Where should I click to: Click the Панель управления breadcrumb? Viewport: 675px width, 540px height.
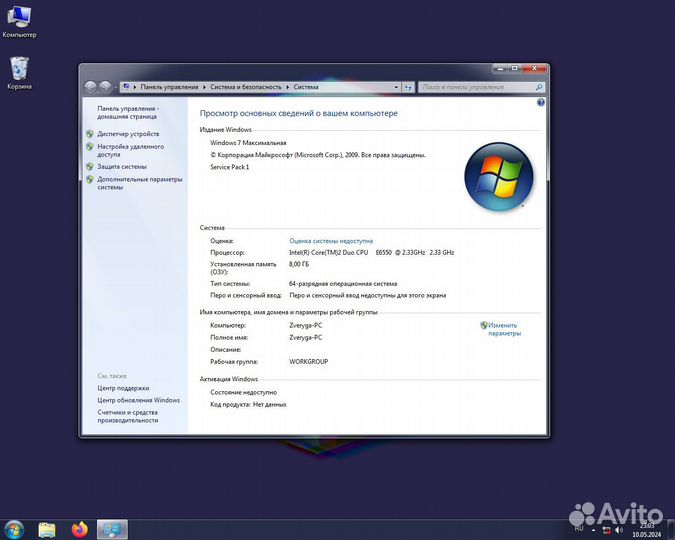click(169, 87)
